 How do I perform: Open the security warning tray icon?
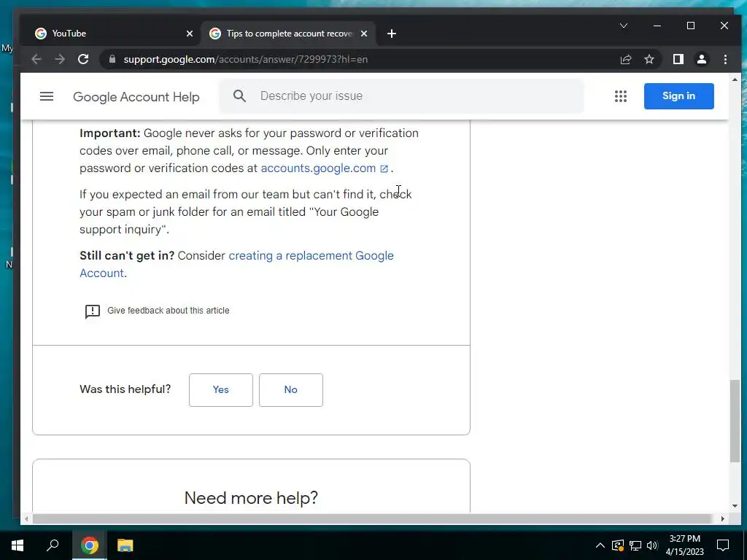click(617, 545)
